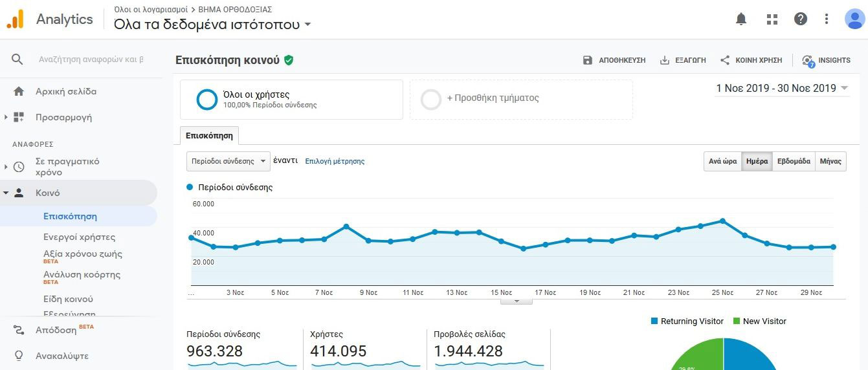The image size is (868, 370).
Task: Expand the Σε πραγματικό χρόνο arrow
Action: pyautogui.click(x=6, y=167)
